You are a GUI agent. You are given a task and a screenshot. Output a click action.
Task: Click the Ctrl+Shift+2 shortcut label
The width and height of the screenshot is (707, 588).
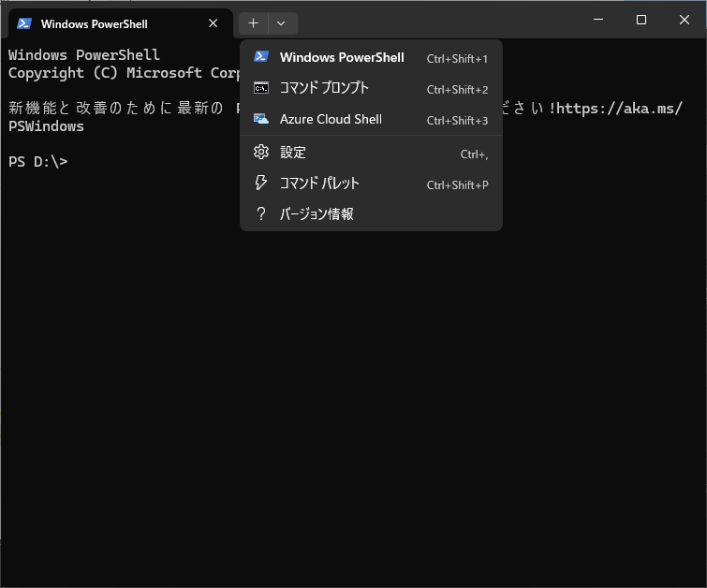(x=457, y=90)
